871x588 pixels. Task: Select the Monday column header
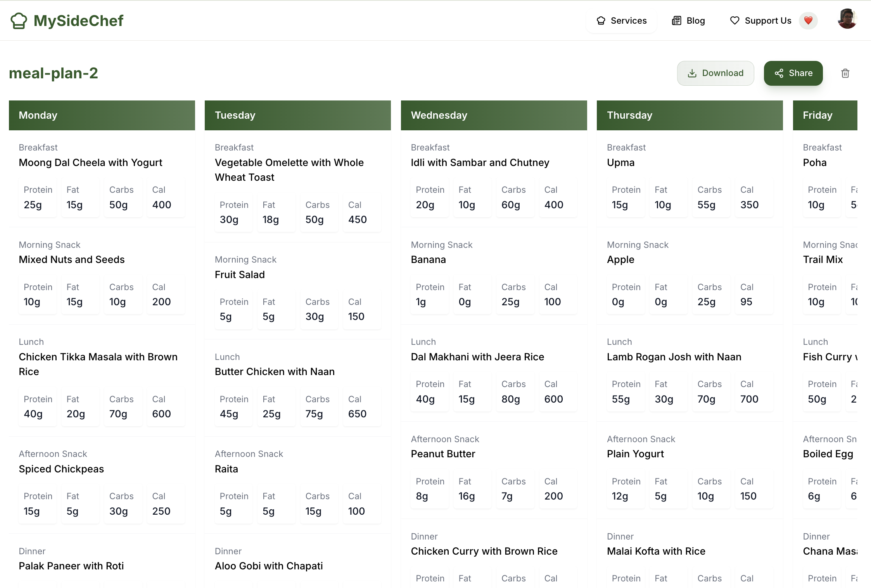pyautogui.click(x=102, y=115)
